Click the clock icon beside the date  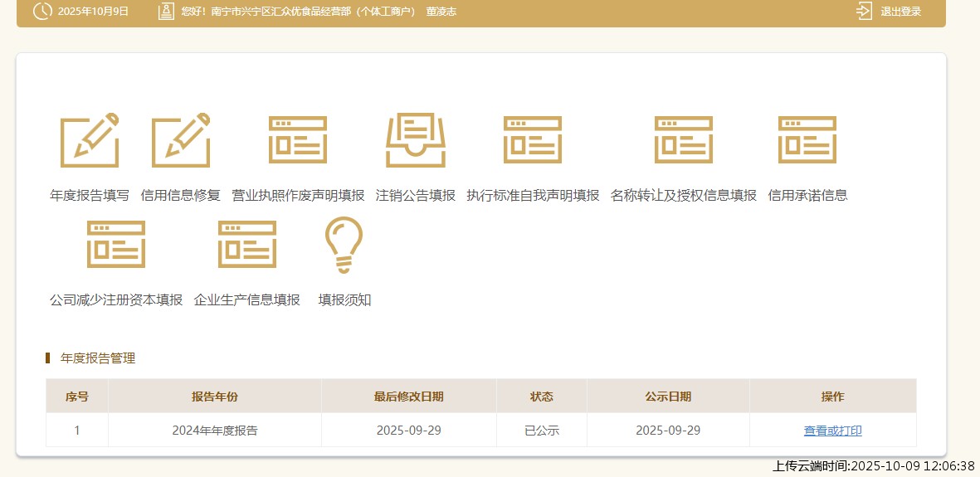tap(42, 12)
